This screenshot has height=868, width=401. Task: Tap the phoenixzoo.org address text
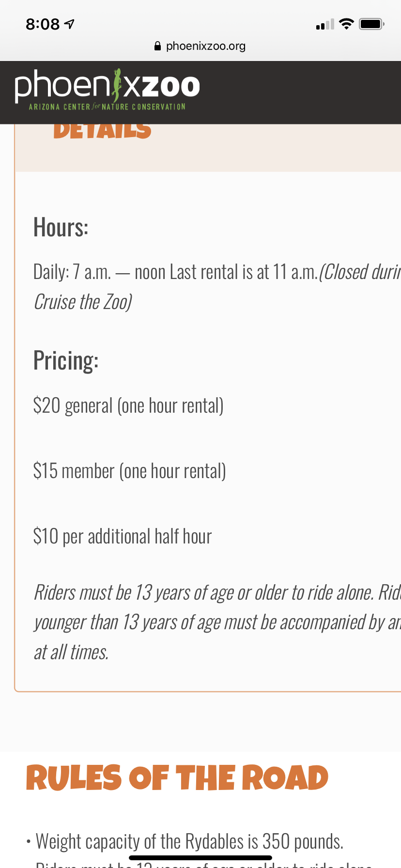(205, 46)
